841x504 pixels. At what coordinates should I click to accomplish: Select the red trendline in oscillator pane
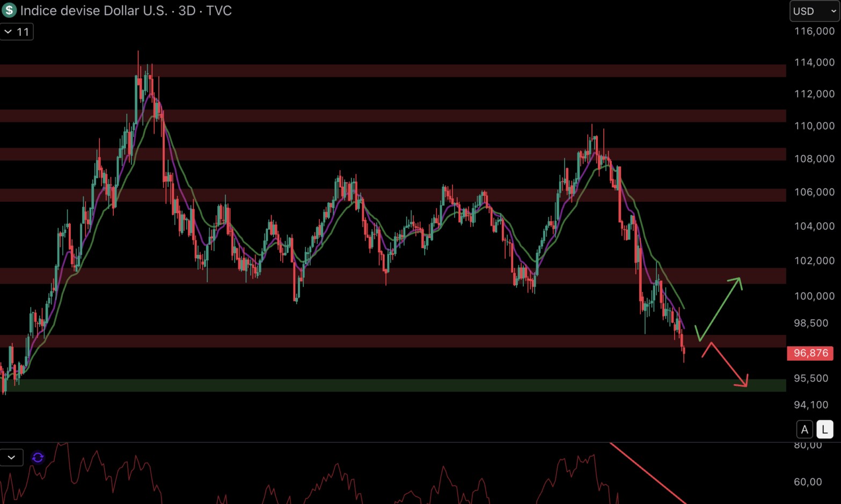tap(648, 473)
